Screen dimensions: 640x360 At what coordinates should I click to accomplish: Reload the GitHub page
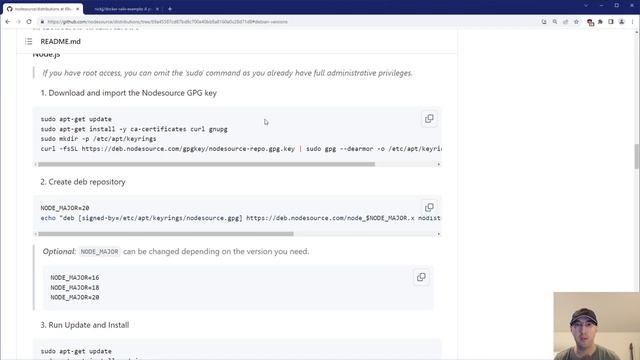click(x=29, y=22)
